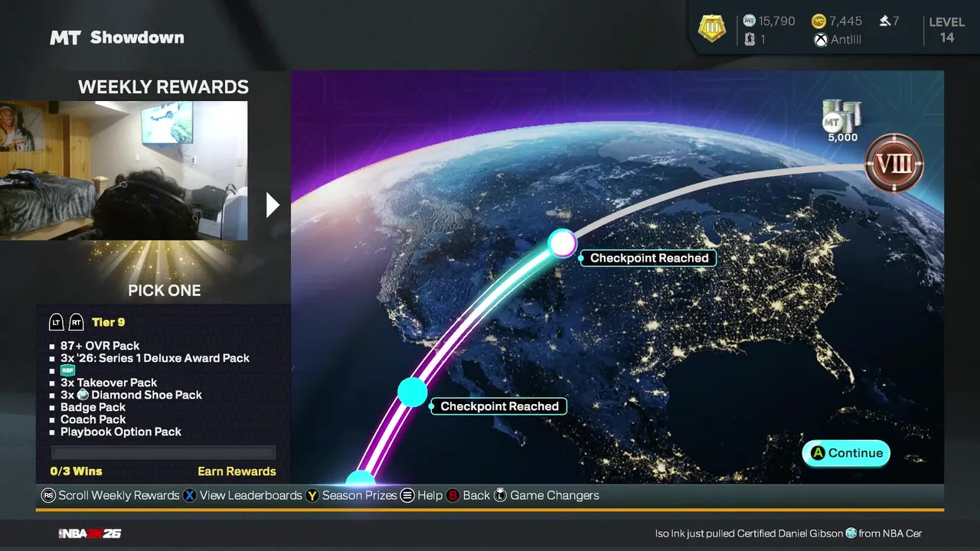
Task: Click the Xbox logo beside AntIIII
Action: (821, 40)
